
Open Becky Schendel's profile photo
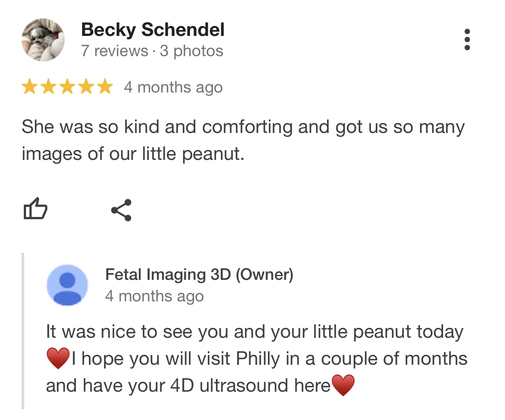(x=43, y=40)
